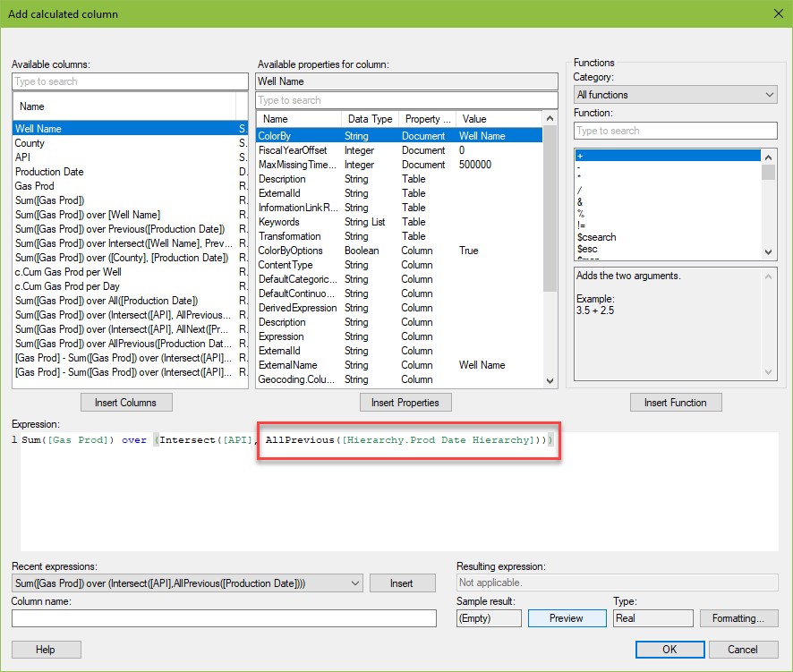Open the Formatting options

(738, 618)
